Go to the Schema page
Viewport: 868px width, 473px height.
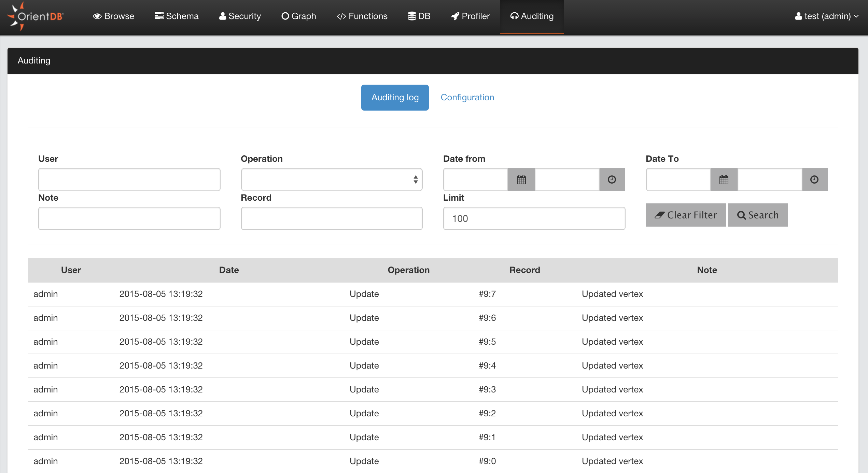pos(176,16)
